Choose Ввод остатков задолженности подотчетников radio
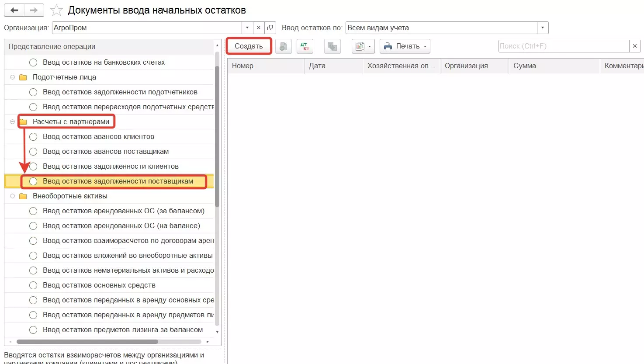This screenshot has width=644, height=364. pyautogui.click(x=33, y=92)
